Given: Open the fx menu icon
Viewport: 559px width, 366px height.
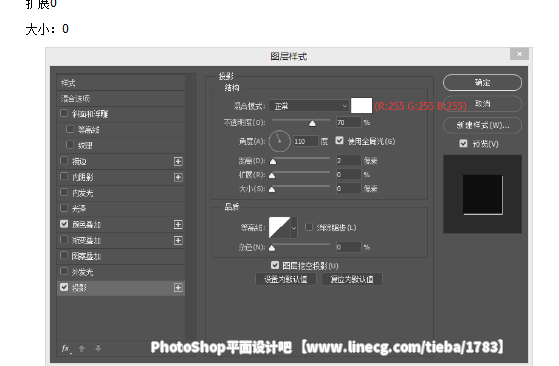Looking at the screenshot, I should point(66,349).
